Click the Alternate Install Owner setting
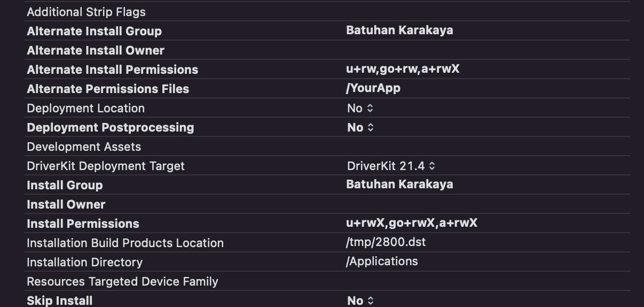Viewport: 644px width, 307px height. (96, 50)
